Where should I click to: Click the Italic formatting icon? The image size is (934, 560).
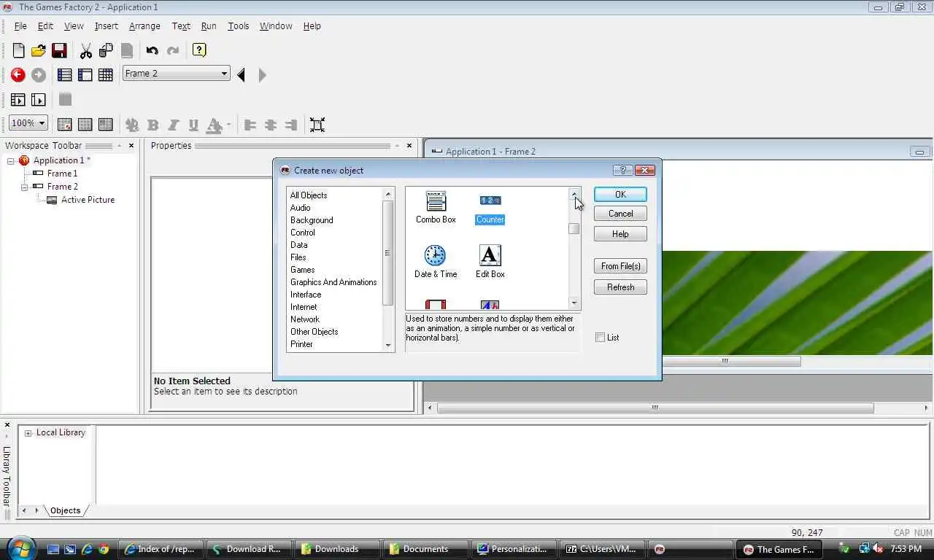pyautogui.click(x=173, y=125)
